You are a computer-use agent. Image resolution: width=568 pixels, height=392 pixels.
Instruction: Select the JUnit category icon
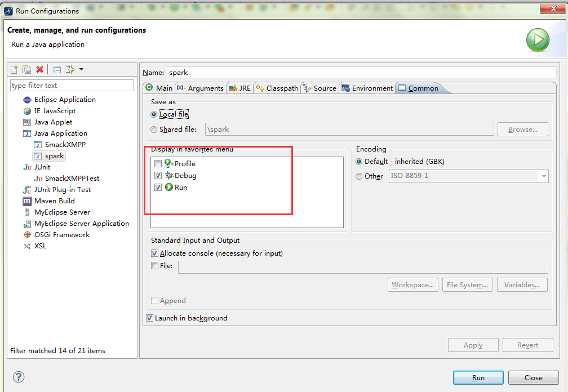click(27, 167)
